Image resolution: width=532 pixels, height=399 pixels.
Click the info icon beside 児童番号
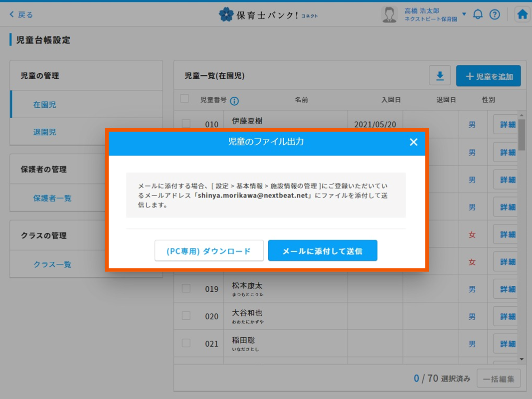point(234,101)
